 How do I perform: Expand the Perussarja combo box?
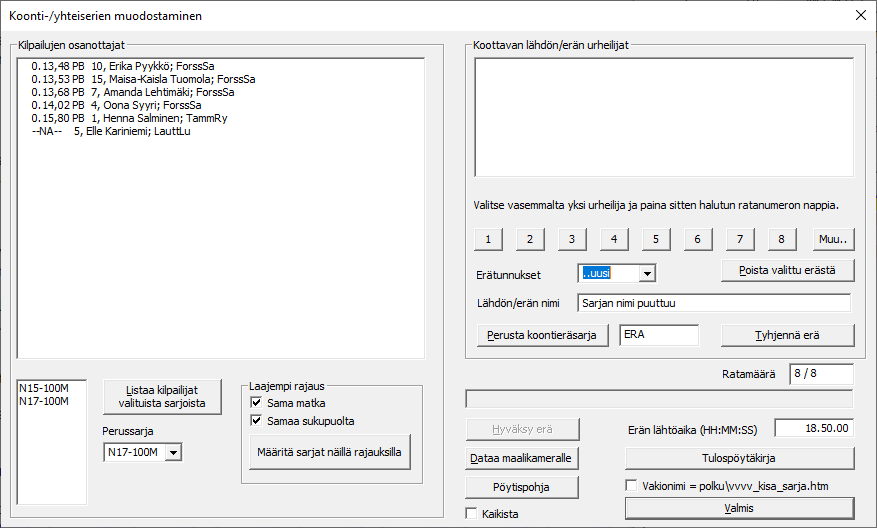(173, 454)
